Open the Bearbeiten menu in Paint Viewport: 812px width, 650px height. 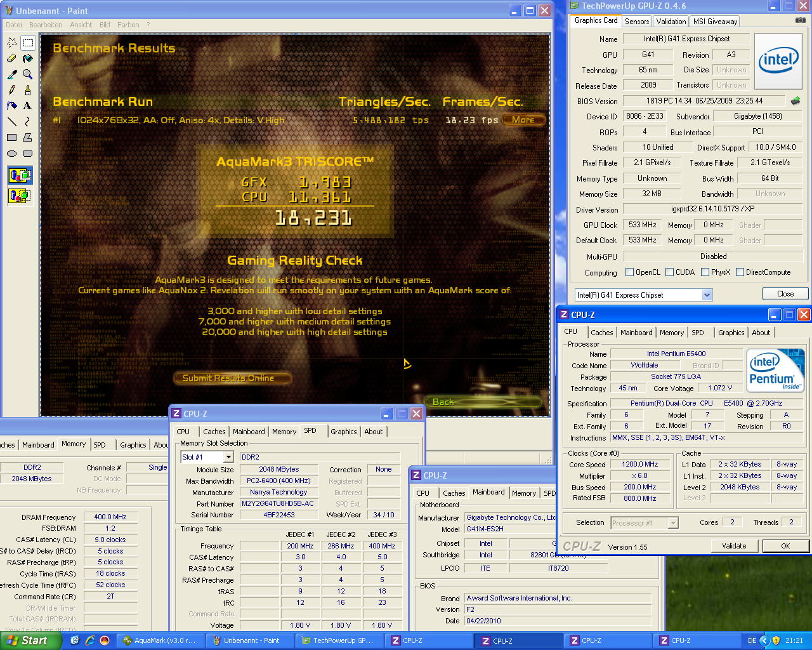(46, 25)
